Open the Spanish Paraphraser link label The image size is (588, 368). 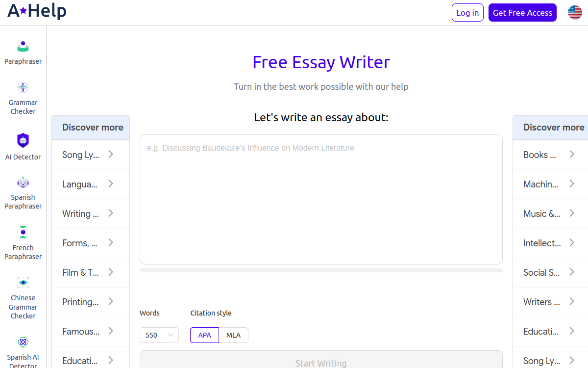click(23, 202)
